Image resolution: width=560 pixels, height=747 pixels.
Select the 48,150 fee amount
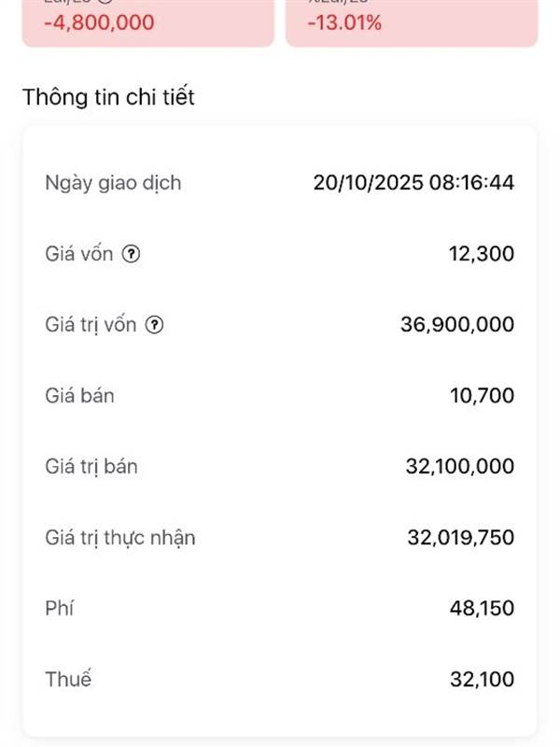(482, 609)
